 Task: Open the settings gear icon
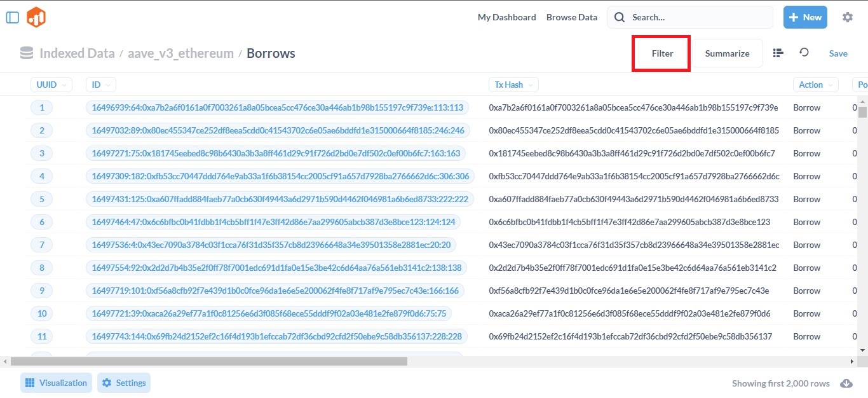pos(847,17)
